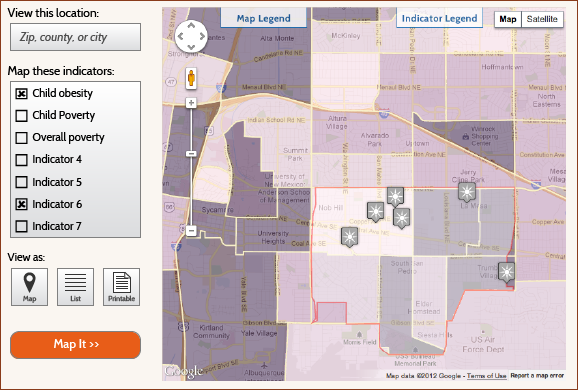This screenshot has width=578, height=390.
Task: Check the Overall poverty indicator
Action: pyautogui.click(x=21, y=138)
